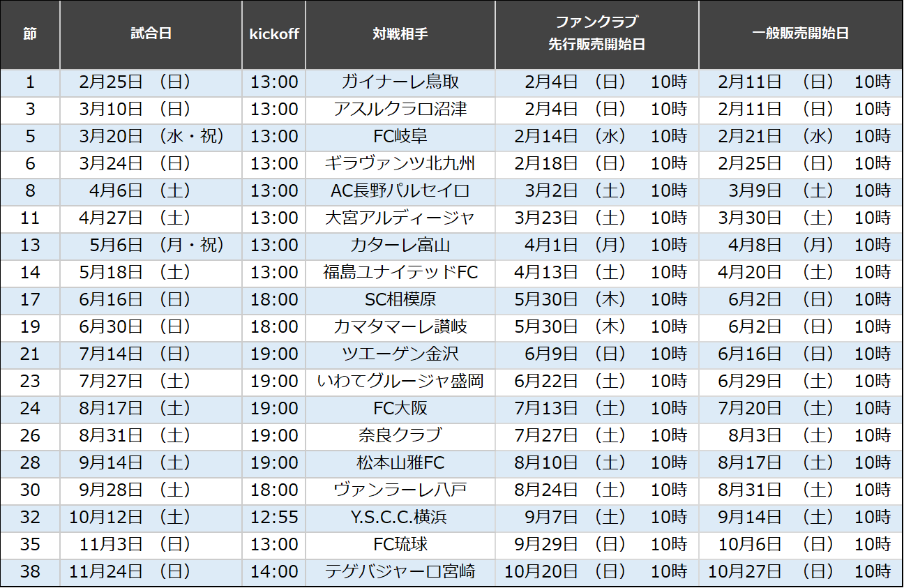Select opponent ツエーゲン金沢
The width and height of the screenshot is (904, 588).
pos(400,354)
